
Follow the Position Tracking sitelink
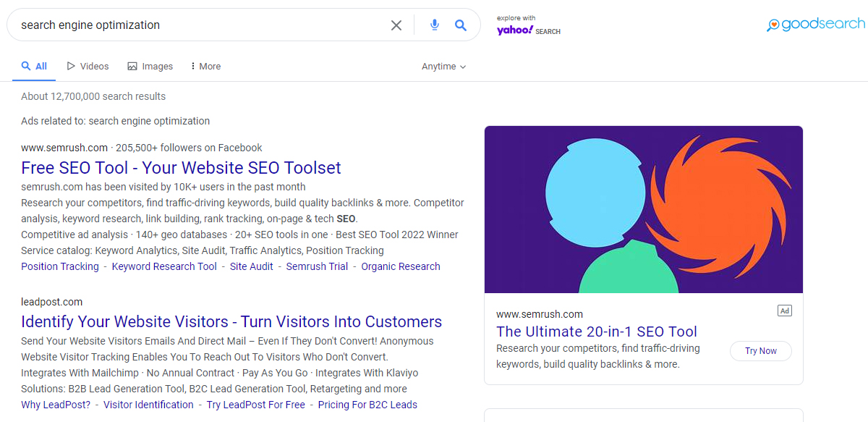click(x=60, y=266)
